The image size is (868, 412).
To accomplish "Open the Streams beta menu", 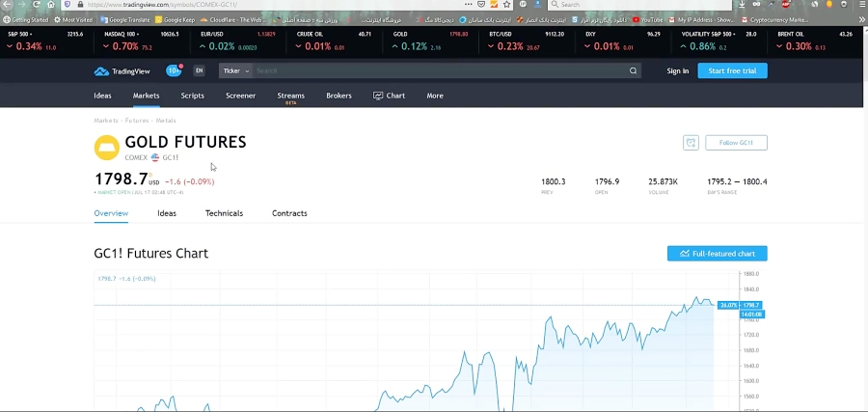I will tap(290, 96).
